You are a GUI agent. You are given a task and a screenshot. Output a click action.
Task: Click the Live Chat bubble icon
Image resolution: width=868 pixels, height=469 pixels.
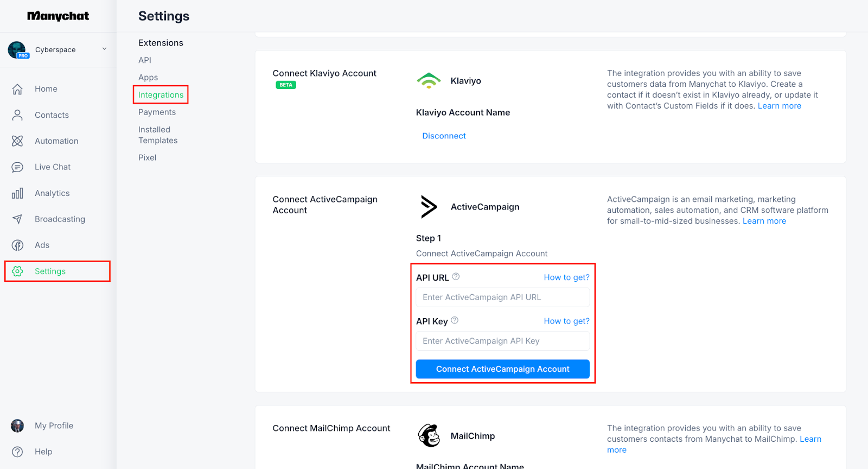tap(17, 167)
